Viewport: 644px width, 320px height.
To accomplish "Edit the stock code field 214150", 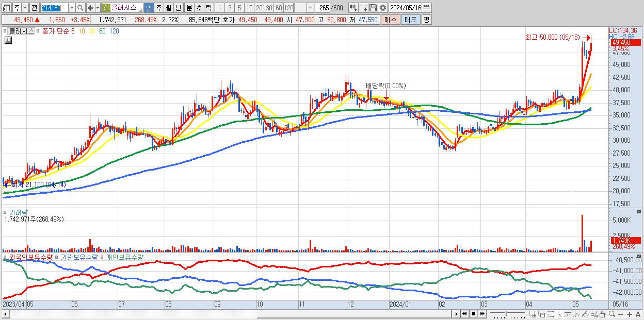I will [54, 8].
